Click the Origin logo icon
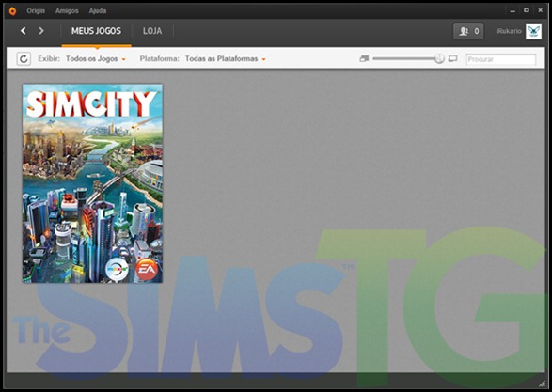552x392 pixels. (12, 11)
